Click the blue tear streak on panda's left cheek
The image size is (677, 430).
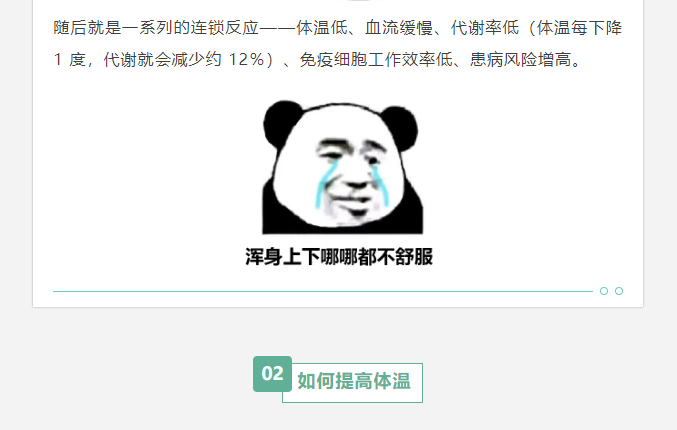pos(324,185)
